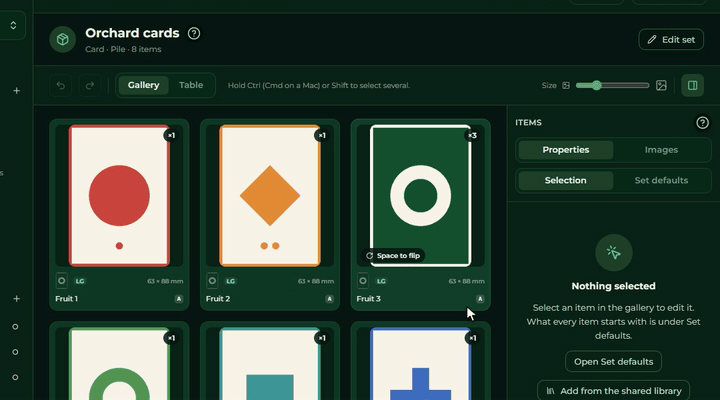Viewport: 720px width, 400px height.
Task: Adjust the thumbnail Size slider
Action: click(612, 85)
